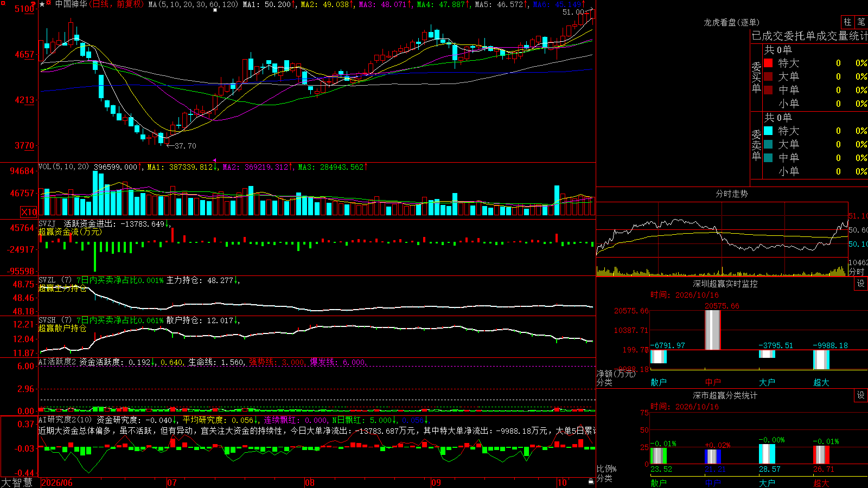This screenshot has height=488, width=868.
Task: Click the 超赢散户持仓 indicator label
Action: [62, 329]
